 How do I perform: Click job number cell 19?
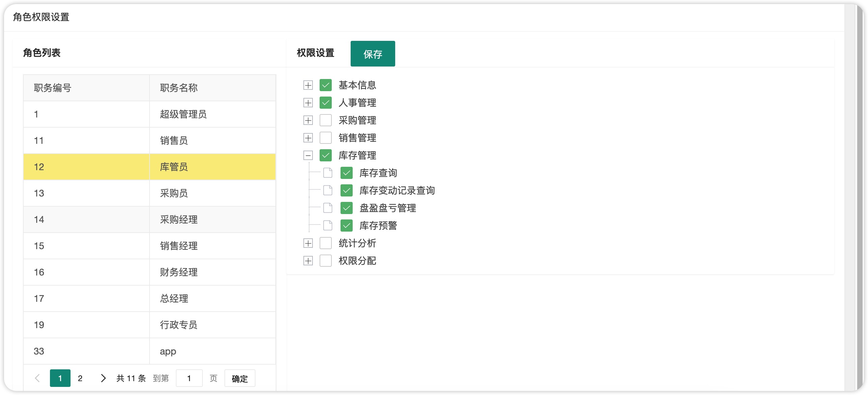coord(86,325)
